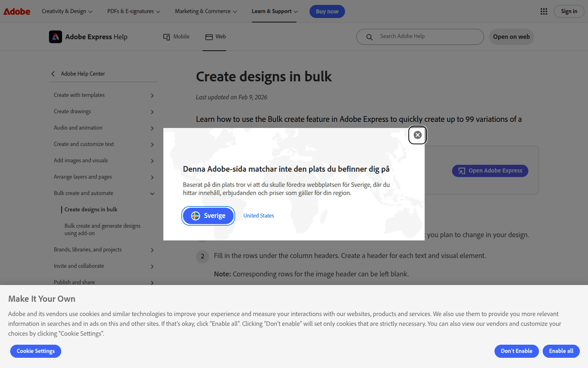Expand Create with templates chevron
The image size is (588, 368).
[x=152, y=96]
